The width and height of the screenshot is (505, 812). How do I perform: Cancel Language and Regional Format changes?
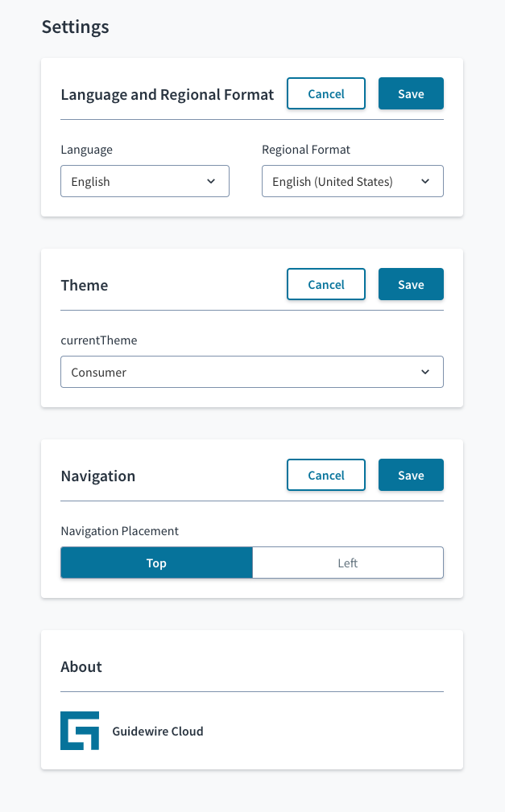click(x=326, y=93)
